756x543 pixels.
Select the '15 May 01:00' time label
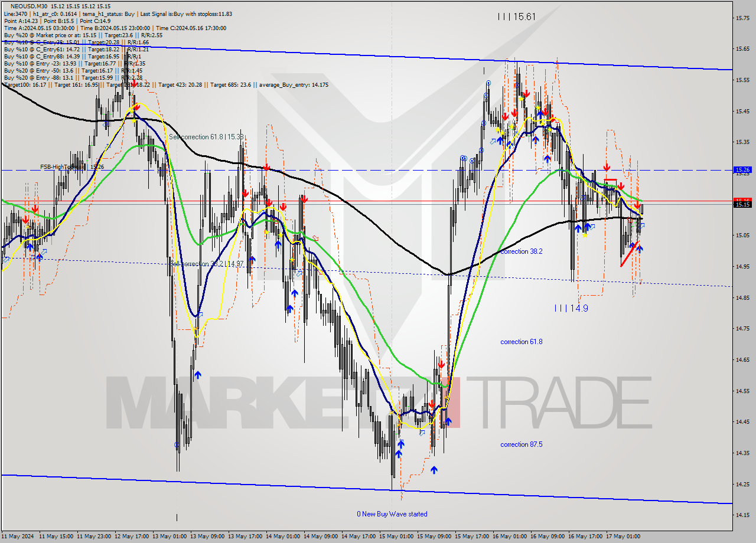tap(396, 537)
